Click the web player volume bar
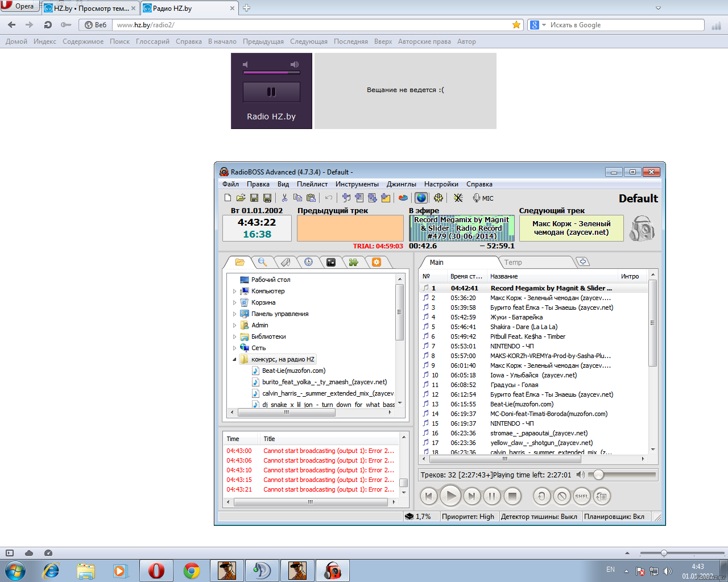Viewport: 728px width, 582px height. pyautogui.click(x=271, y=72)
